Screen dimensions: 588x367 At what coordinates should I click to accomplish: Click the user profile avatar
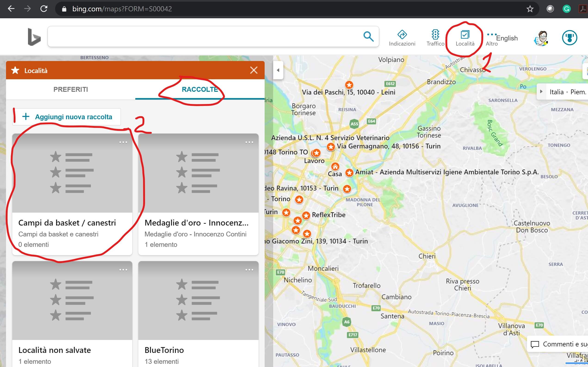(541, 38)
